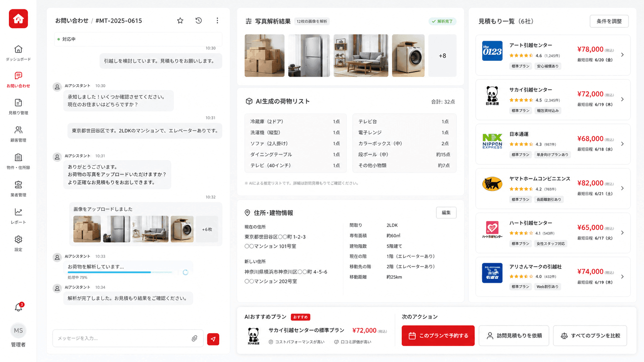Click the MS administrator avatar

pos(18,330)
